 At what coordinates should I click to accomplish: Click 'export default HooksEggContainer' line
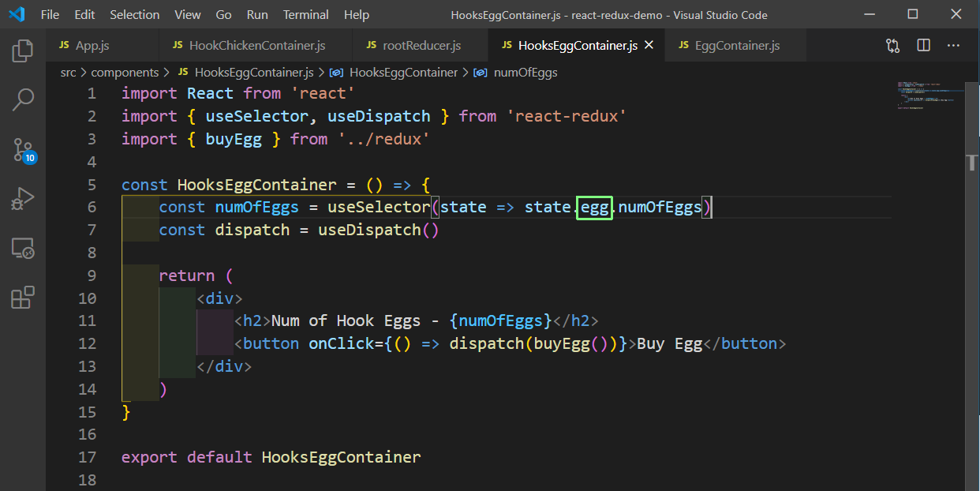click(271, 457)
